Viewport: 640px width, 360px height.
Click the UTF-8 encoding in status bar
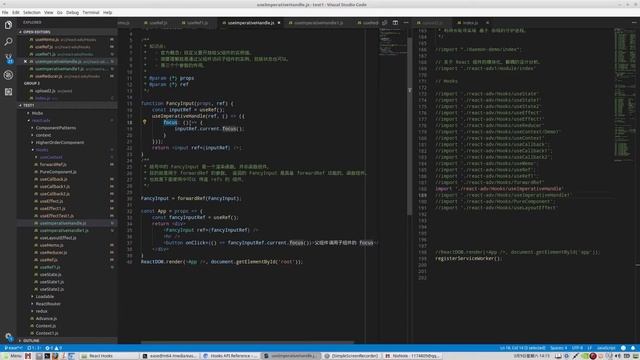577,348
